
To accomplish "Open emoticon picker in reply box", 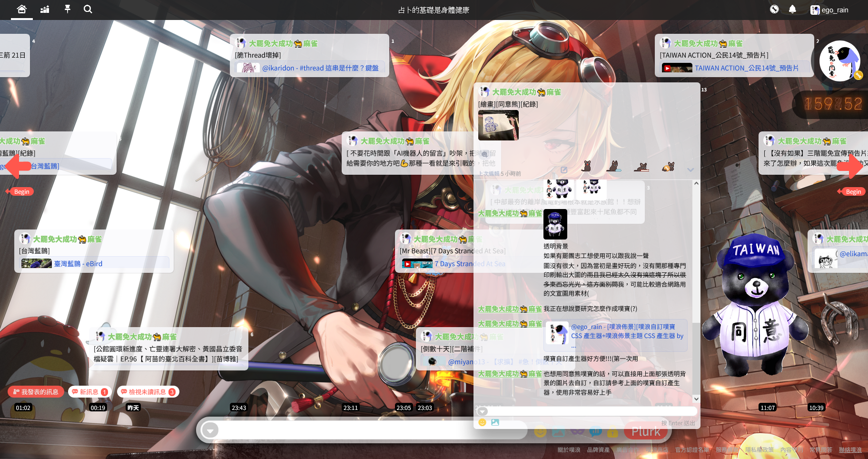I will 482,422.
